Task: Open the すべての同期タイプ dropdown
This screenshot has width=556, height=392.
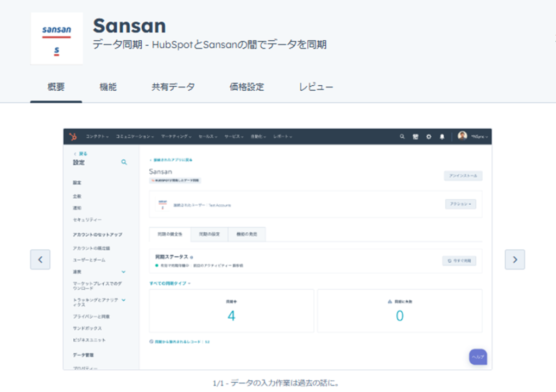Action: click(x=170, y=283)
